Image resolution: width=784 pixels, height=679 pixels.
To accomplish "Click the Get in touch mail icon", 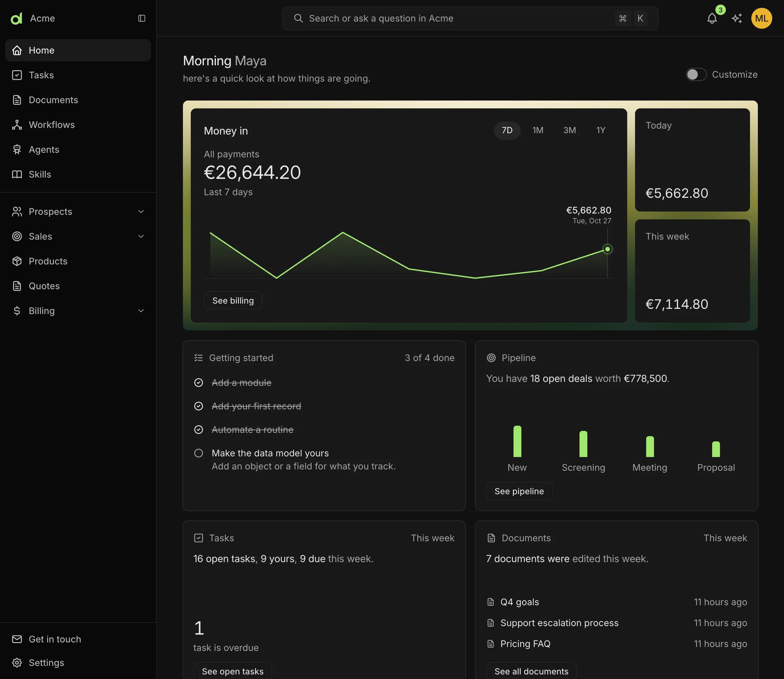I will (17, 639).
